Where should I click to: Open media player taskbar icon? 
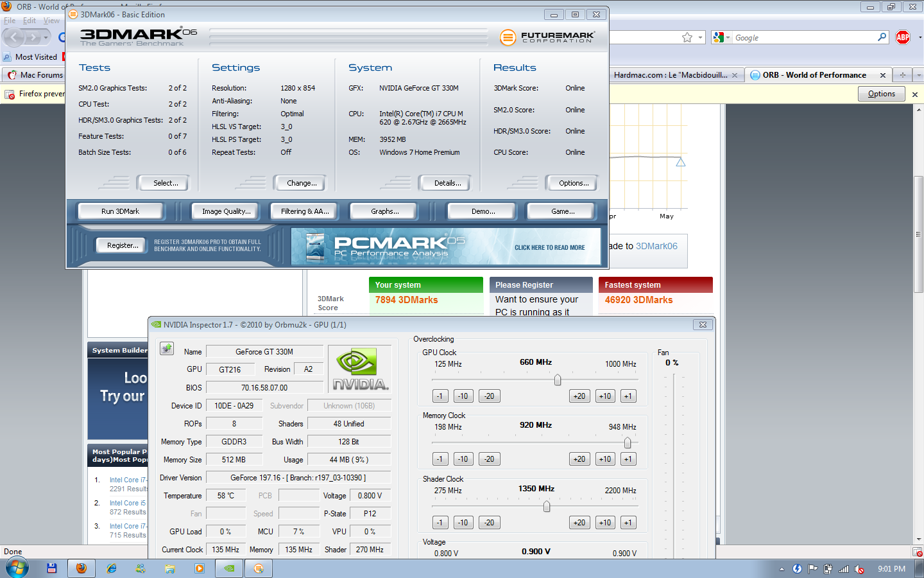pyautogui.click(x=200, y=568)
